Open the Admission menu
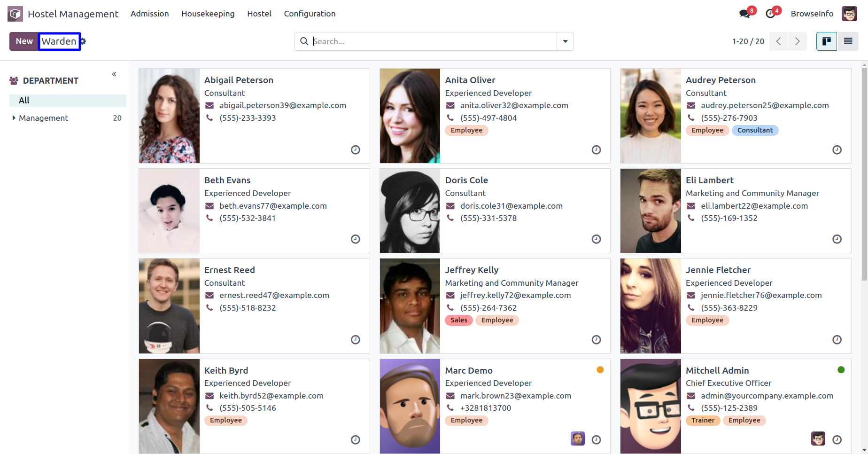 tap(150, 14)
